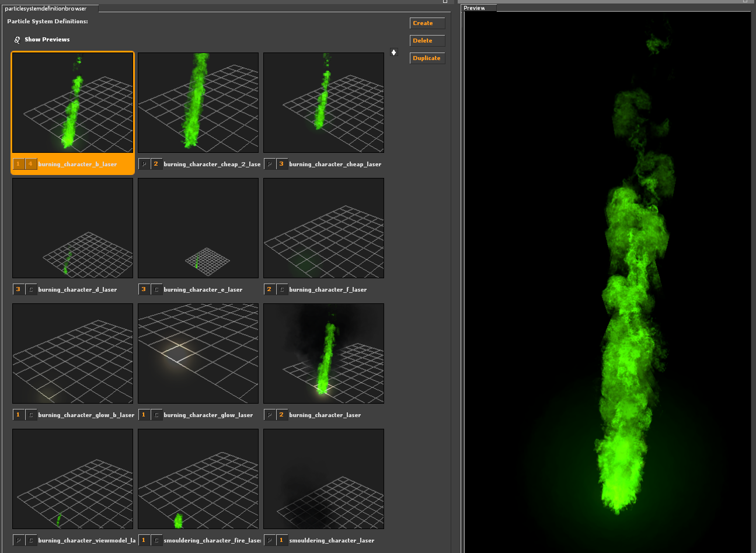This screenshot has width=756, height=553.
Task: Click the '1' parents box of burning_character_glow_b_laser
Action: [19, 415]
